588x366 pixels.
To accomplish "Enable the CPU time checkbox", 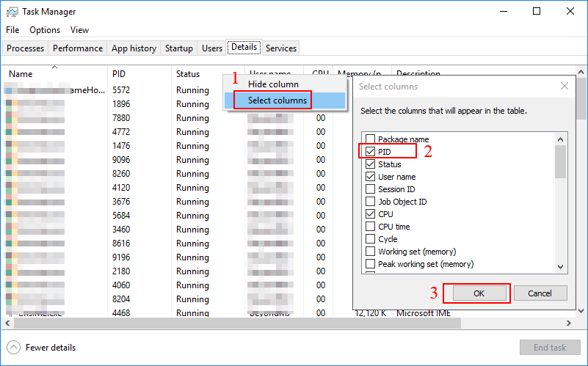I will (x=370, y=227).
